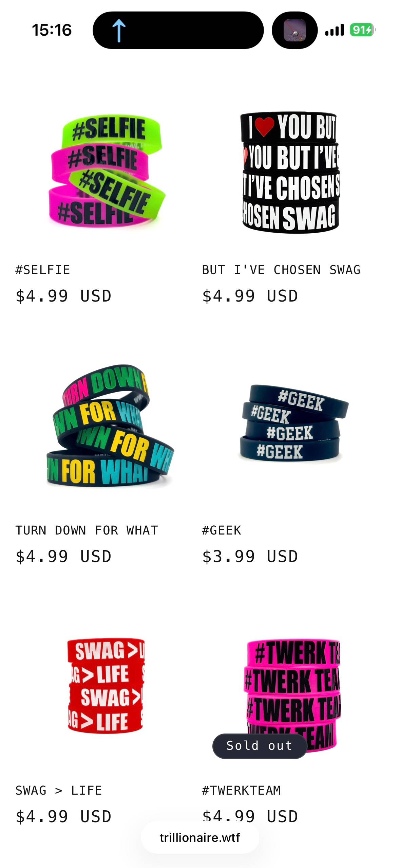Viewport: 400px width, 868px height.
Task: Select the TURN DOWN FOR WHAT title
Action: click(87, 530)
